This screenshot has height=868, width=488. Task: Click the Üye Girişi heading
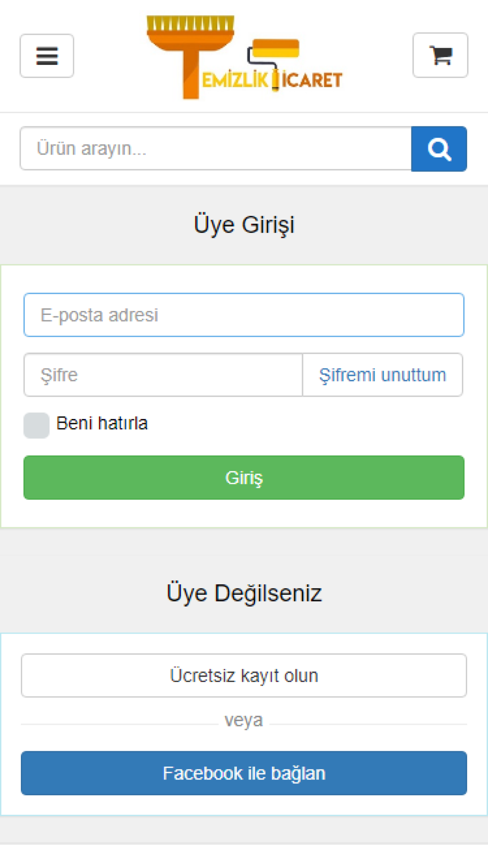click(244, 225)
